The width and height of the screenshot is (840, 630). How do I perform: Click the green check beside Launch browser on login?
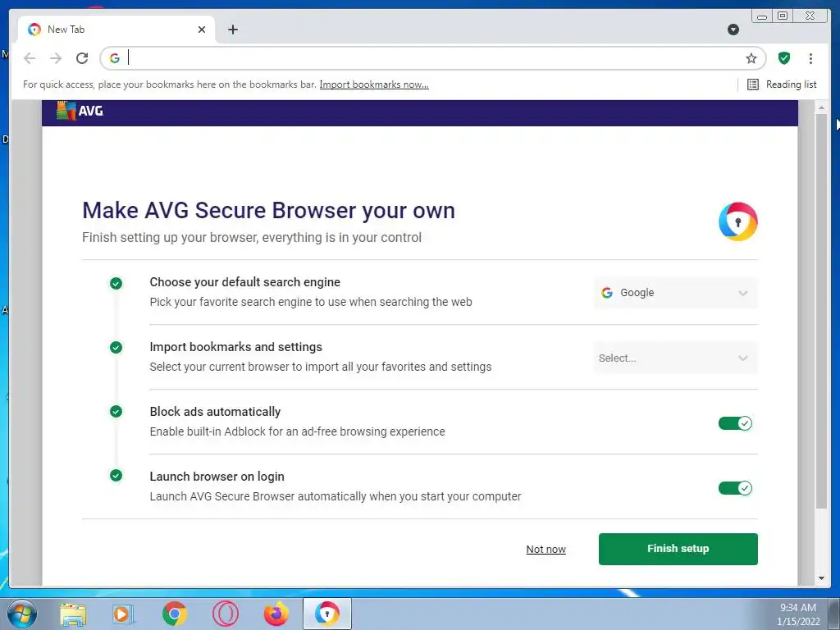116,475
